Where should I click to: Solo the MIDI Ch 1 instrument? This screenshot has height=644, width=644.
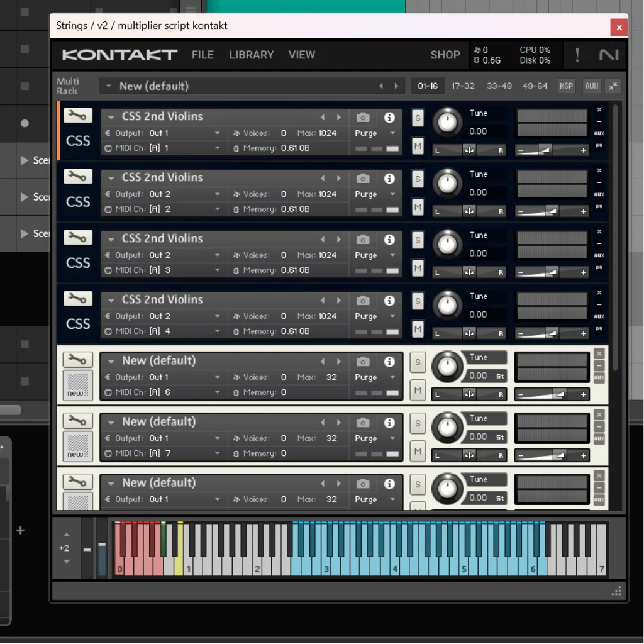(x=418, y=118)
